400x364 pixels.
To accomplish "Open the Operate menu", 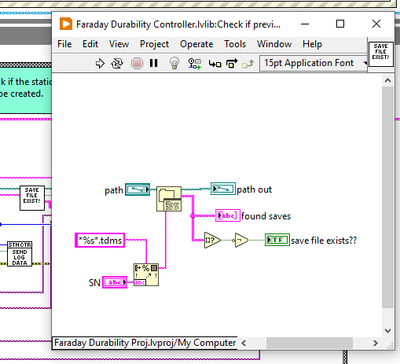I will pyautogui.click(x=196, y=44).
